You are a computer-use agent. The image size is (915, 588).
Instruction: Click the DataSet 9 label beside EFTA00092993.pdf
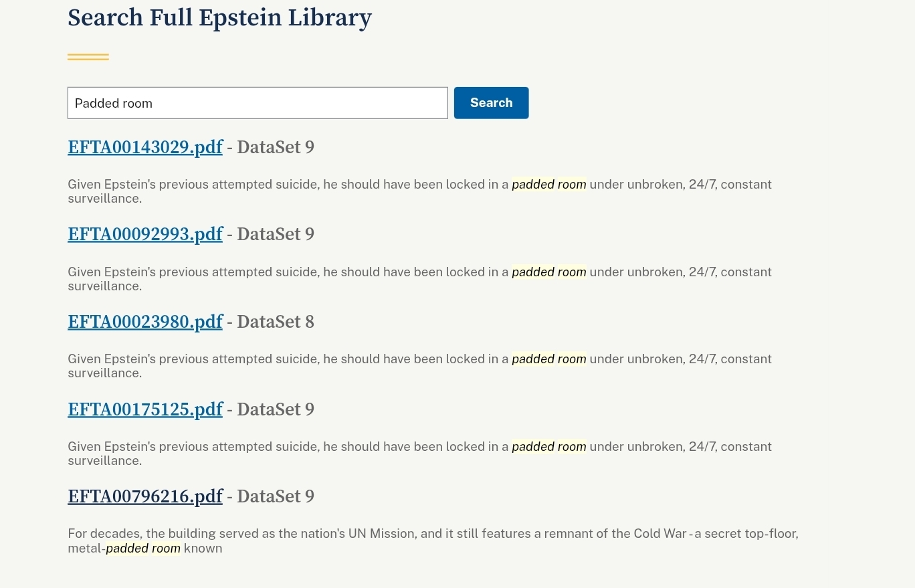pos(275,234)
